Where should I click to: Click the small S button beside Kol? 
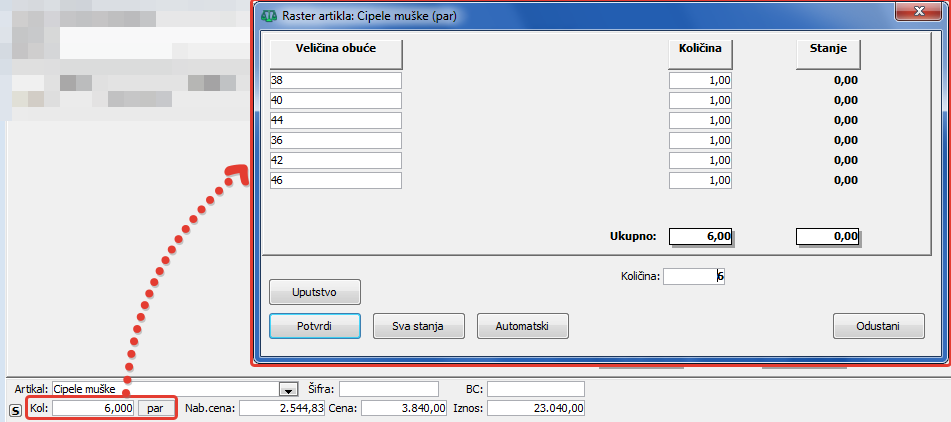point(15,409)
